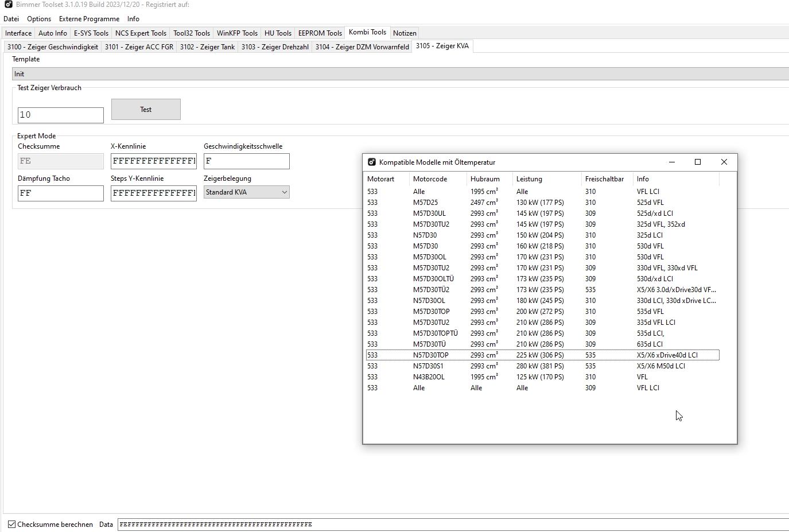This screenshot has height=532, width=789.
Task: Focus the Geschwindigkeitsschwelle input field
Action: [x=247, y=161]
